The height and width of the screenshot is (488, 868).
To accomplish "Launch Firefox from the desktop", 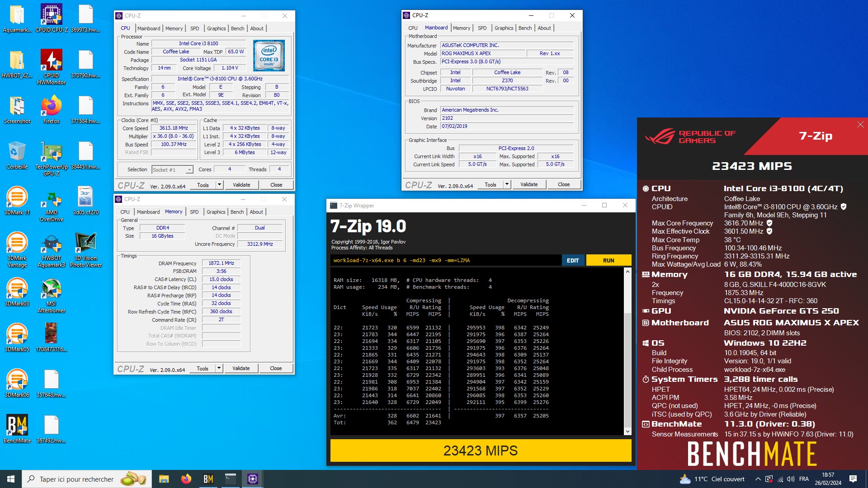I will 52,110.
